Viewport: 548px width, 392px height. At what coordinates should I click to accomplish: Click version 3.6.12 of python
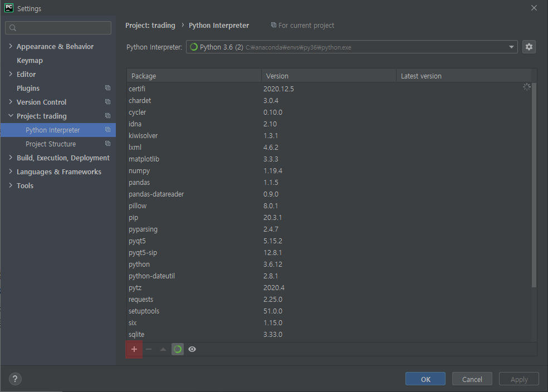(x=272, y=264)
